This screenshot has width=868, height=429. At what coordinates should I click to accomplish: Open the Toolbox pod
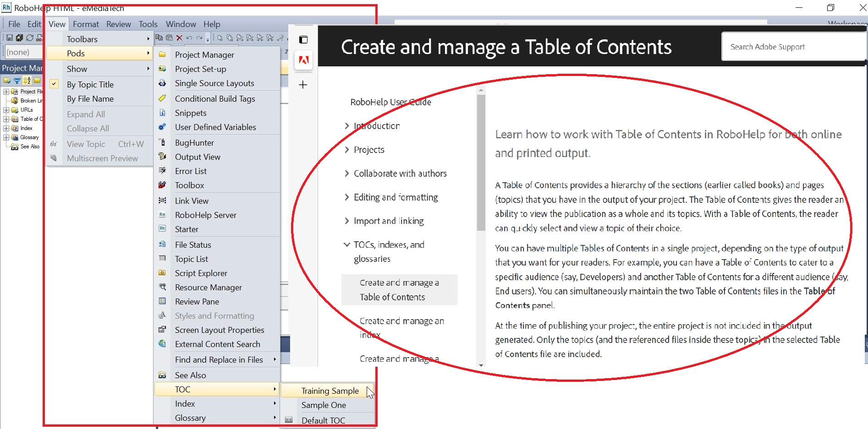coord(217,185)
